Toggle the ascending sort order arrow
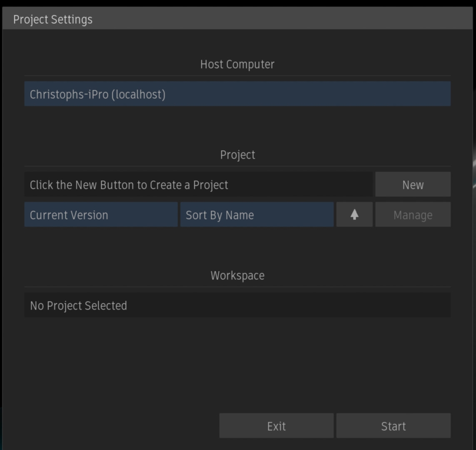 (x=354, y=215)
